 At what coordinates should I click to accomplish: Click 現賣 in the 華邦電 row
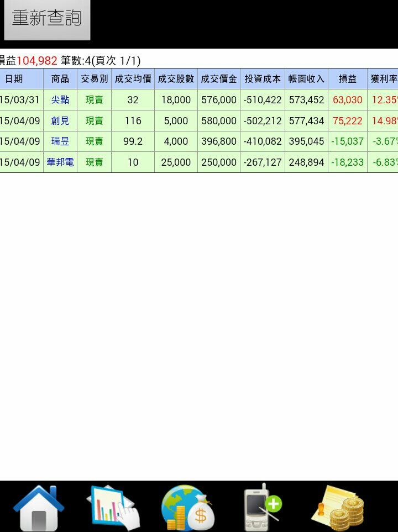click(94, 162)
